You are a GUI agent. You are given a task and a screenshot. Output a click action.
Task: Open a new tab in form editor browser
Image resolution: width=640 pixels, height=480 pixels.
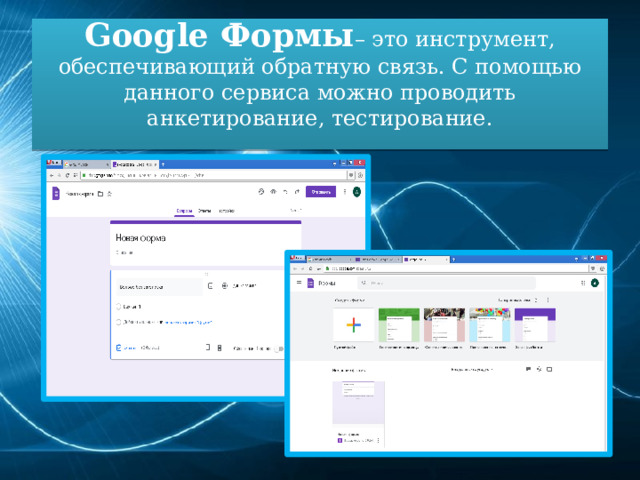coord(163,164)
